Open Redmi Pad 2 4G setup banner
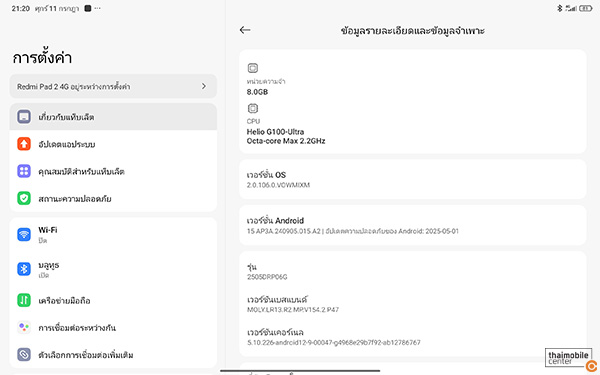This screenshot has height=375, width=600. (x=113, y=86)
